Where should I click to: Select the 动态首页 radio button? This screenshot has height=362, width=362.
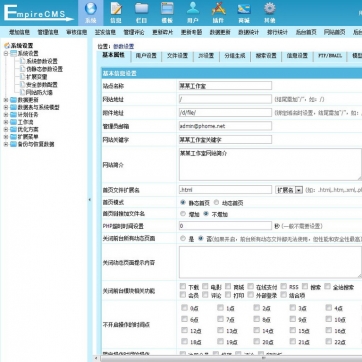coord(216,202)
